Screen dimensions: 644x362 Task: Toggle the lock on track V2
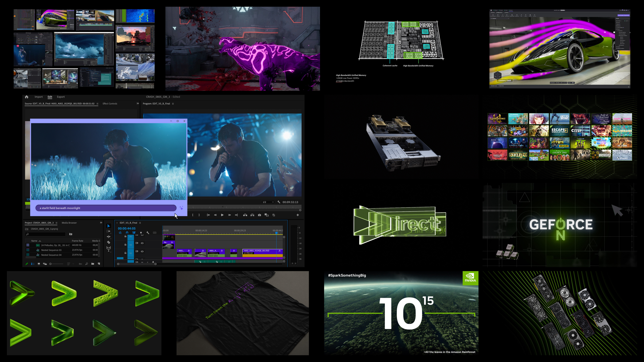(125, 253)
